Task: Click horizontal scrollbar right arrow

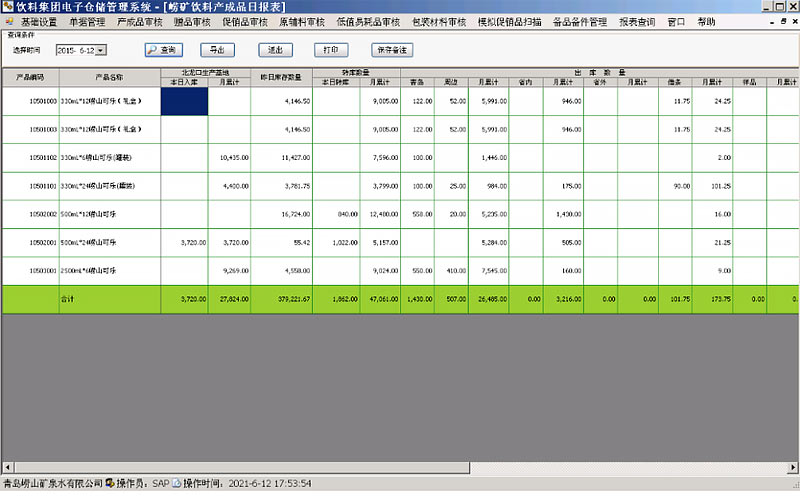Action: coord(793,467)
